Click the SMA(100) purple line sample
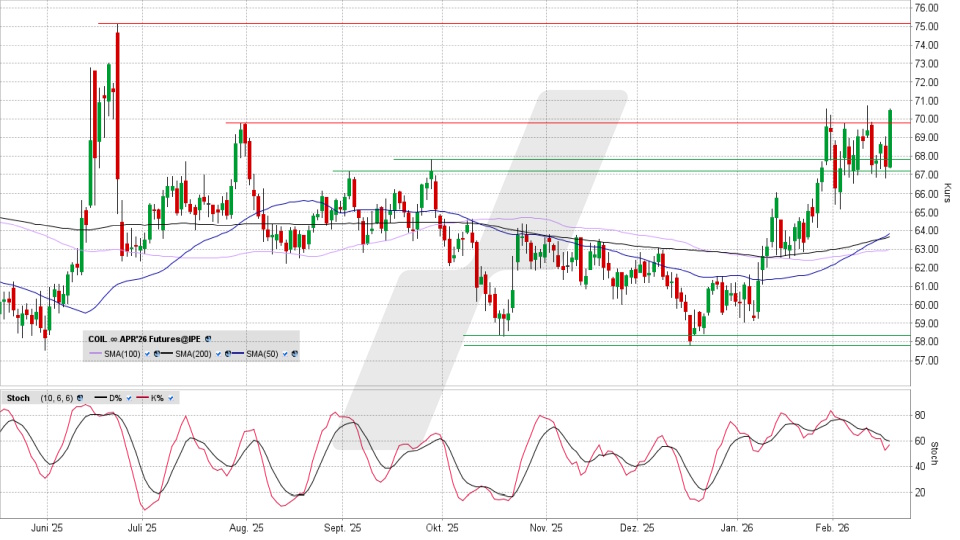 [96, 353]
